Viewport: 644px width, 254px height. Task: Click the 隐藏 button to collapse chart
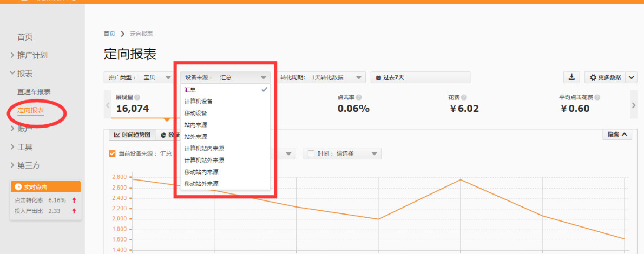[617, 134]
